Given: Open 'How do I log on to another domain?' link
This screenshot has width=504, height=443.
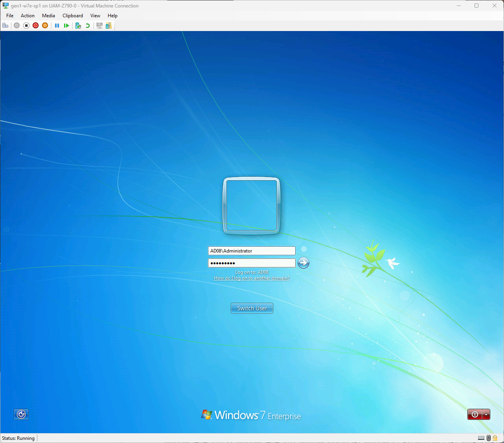Looking at the screenshot, I should tap(252, 278).
